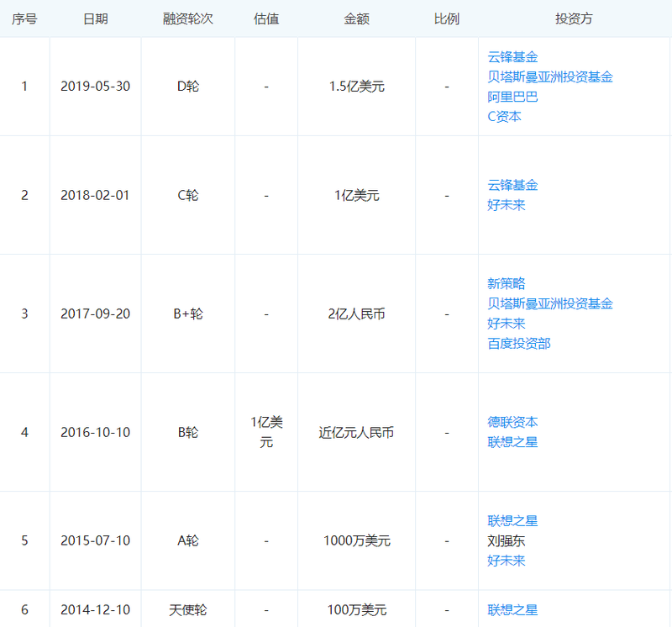Viewport: 672px width, 627px height.
Task: Select the 刘强东 investor name
Action: (507, 540)
